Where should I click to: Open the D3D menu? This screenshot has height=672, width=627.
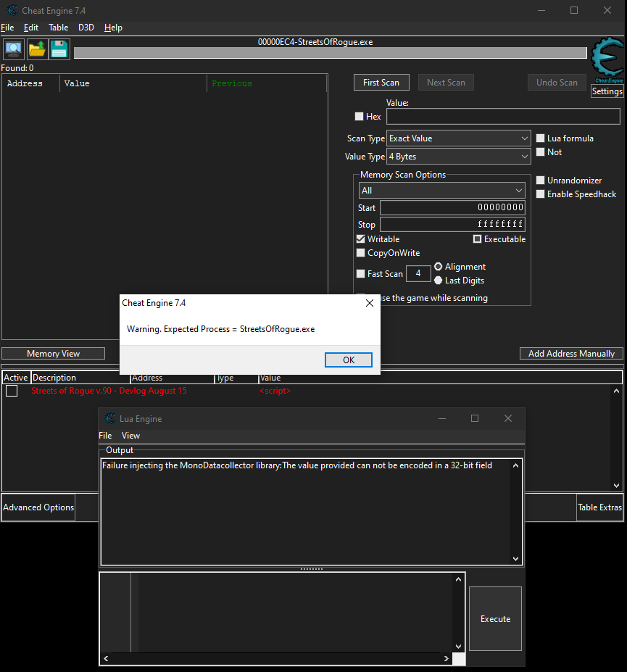(x=86, y=28)
